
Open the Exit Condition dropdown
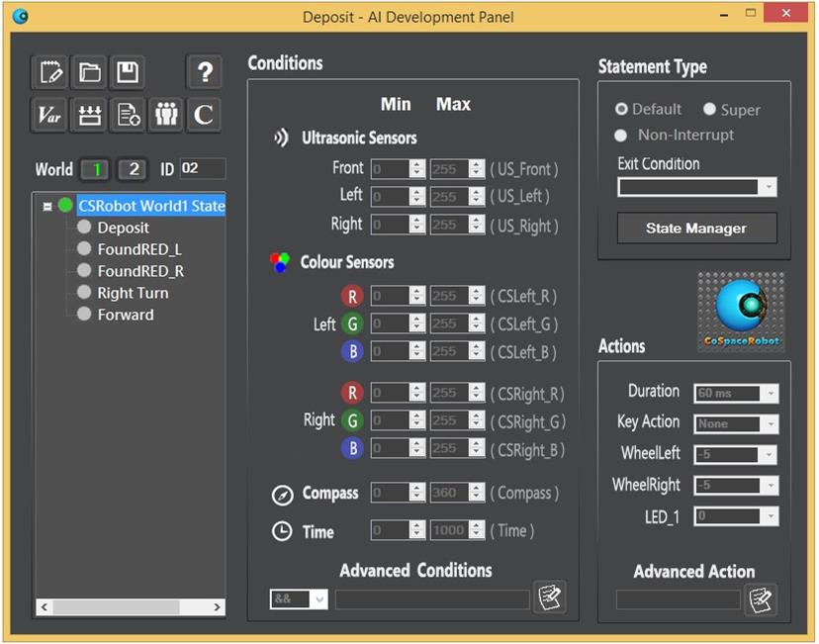(x=768, y=187)
